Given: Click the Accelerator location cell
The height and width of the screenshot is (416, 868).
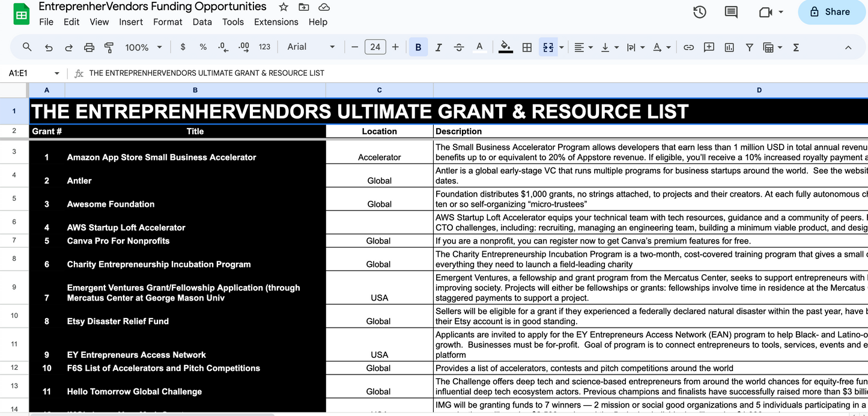Looking at the screenshot, I should (380, 152).
